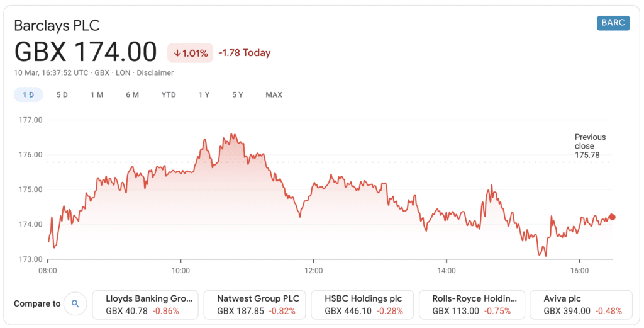Show the 1 Y price history

pos(204,95)
